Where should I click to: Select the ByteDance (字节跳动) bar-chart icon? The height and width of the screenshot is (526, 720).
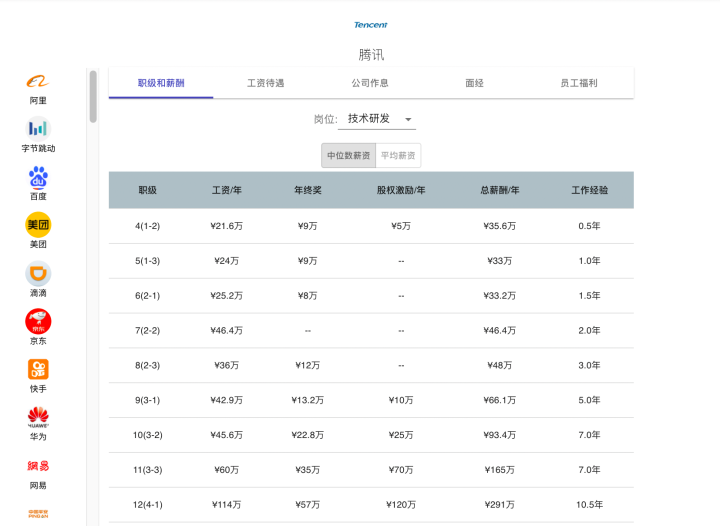pos(38,129)
